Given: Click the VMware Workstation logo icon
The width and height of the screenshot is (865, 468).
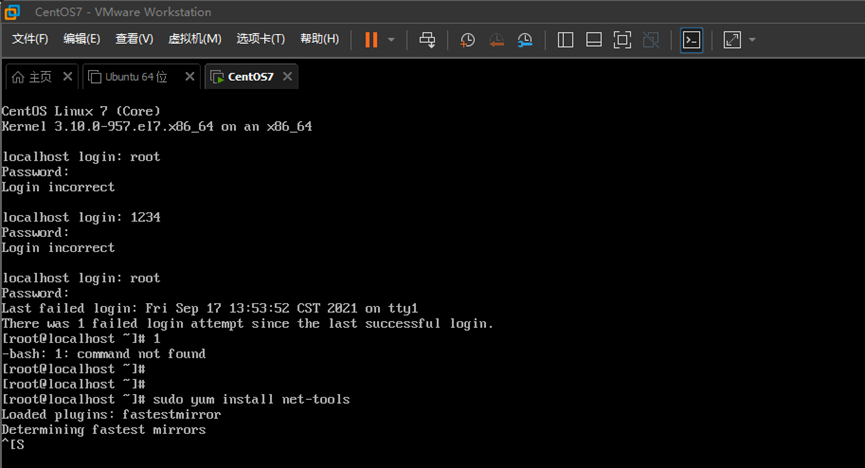Looking at the screenshot, I should click(12, 12).
